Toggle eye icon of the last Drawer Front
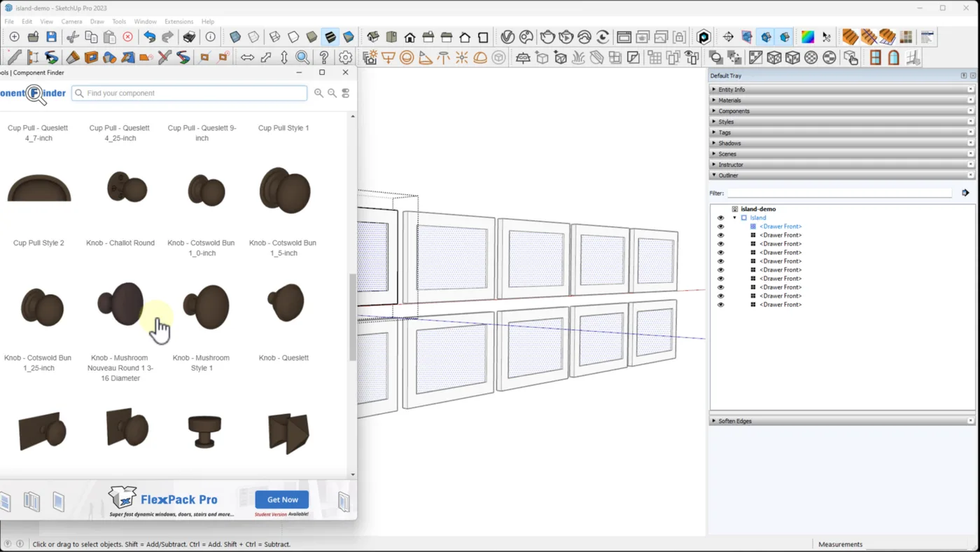980x552 pixels. tap(720, 305)
